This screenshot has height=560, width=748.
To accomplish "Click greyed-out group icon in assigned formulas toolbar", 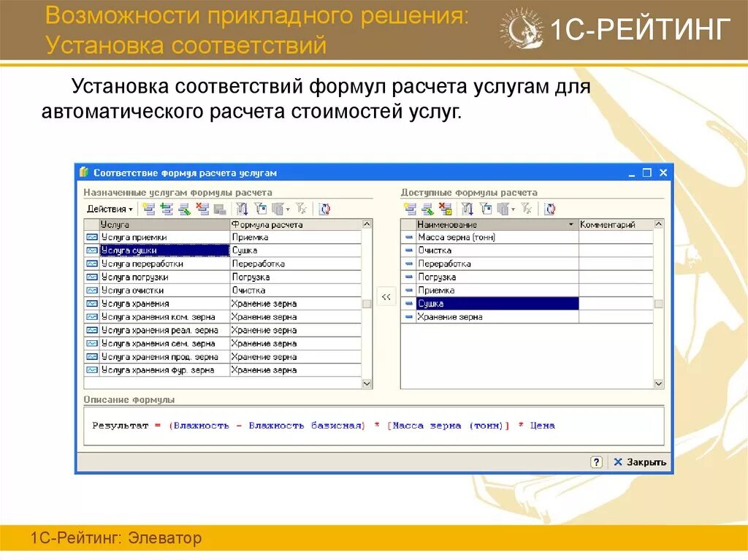I will point(219,209).
